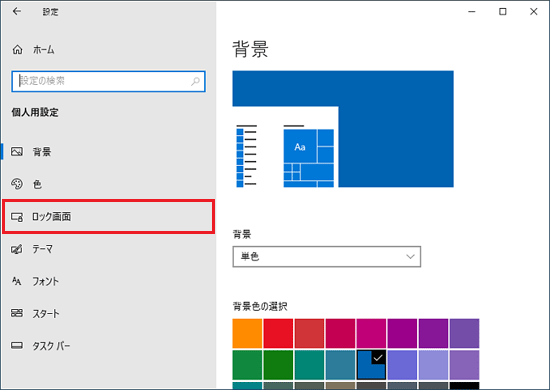The image size is (550, 390).
Task: Pick the bright red color swatch
Action: click(278, 333)
